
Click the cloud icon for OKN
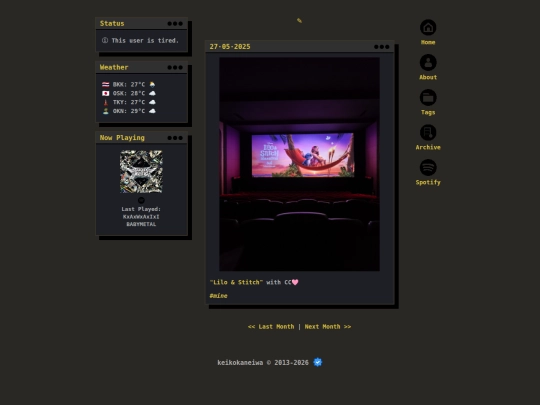pos(152,111)
